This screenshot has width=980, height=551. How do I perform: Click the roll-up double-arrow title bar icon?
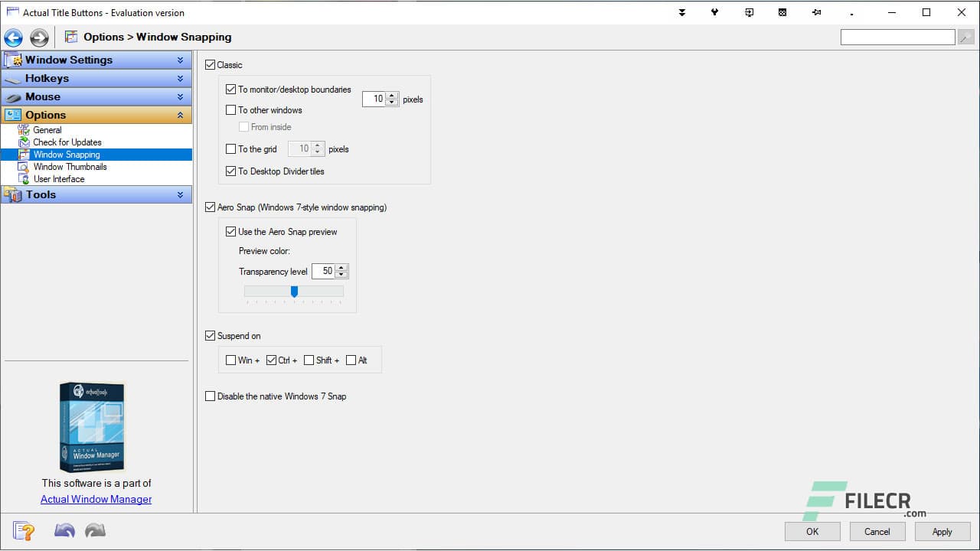pos(681,12)
